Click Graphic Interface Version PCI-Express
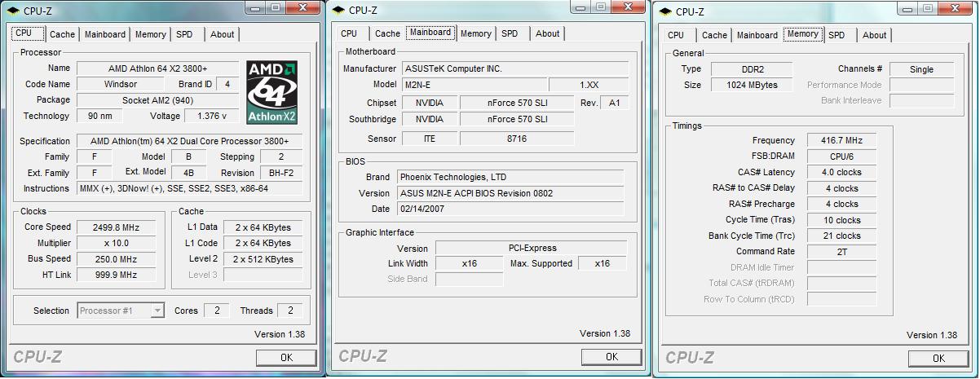The width and height of the screenshot is (980, 379). pos(531,248)
